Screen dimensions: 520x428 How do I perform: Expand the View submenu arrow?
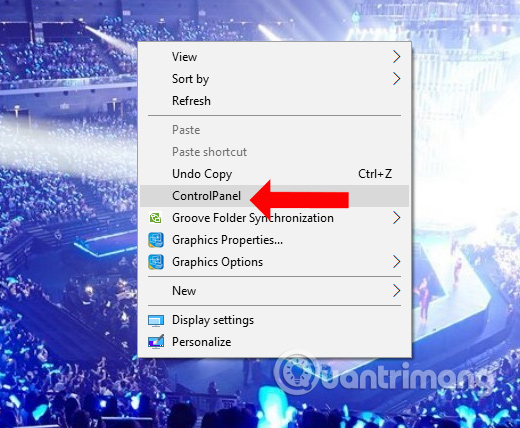396,57
